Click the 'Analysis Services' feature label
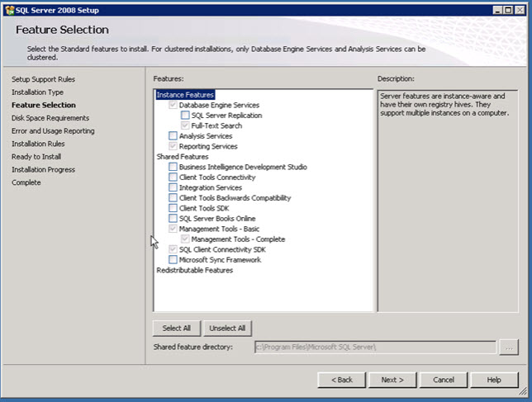Screen dimensions: 532x402 (206, 136)
